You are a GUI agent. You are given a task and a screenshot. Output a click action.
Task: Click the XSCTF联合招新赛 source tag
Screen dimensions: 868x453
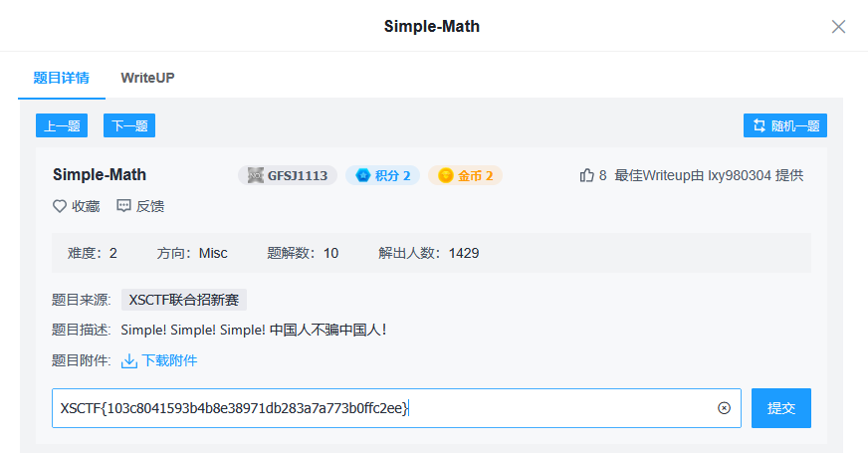tap(184, 300)
